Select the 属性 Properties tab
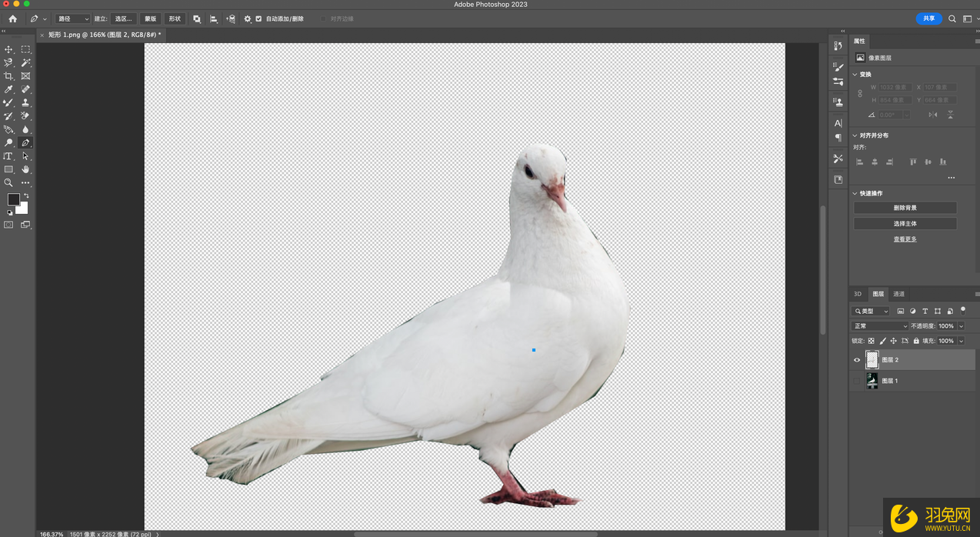980x537 pixels. coord(859,41)
